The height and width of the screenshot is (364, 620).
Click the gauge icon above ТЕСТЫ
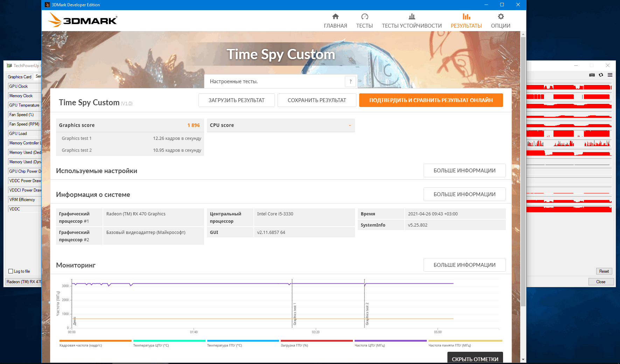365,16
